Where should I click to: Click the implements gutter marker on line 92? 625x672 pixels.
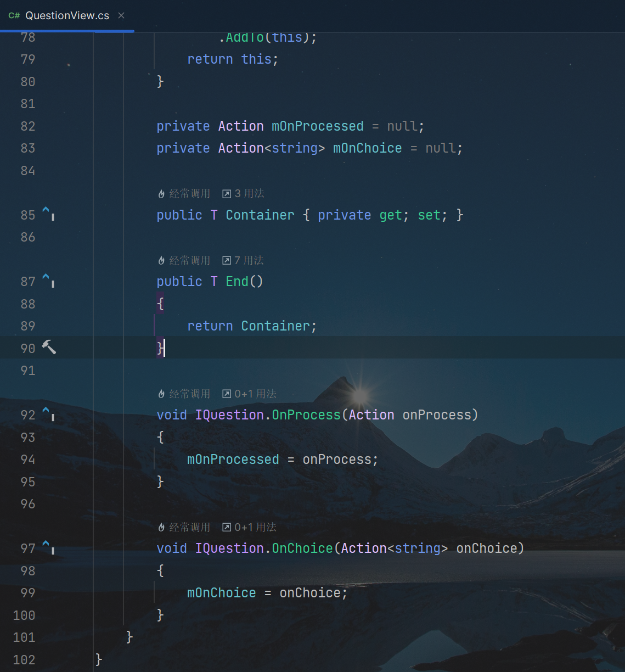coord(49,413)
